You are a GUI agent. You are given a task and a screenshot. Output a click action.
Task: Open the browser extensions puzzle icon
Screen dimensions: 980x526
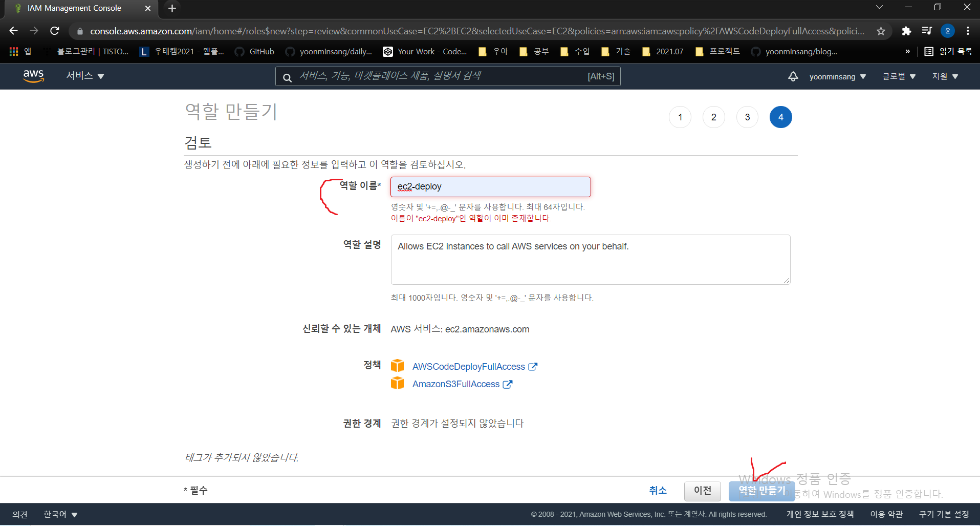(x=906, y=31)
